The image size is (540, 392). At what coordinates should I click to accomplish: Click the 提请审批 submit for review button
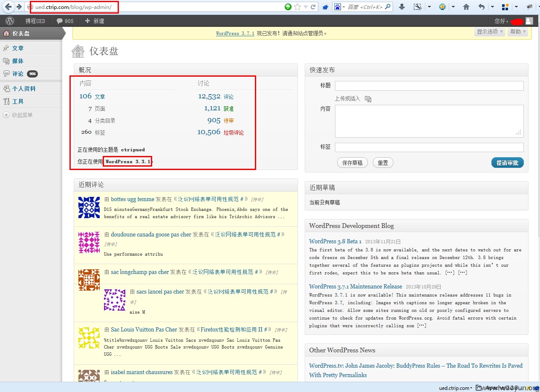[507, 163]
